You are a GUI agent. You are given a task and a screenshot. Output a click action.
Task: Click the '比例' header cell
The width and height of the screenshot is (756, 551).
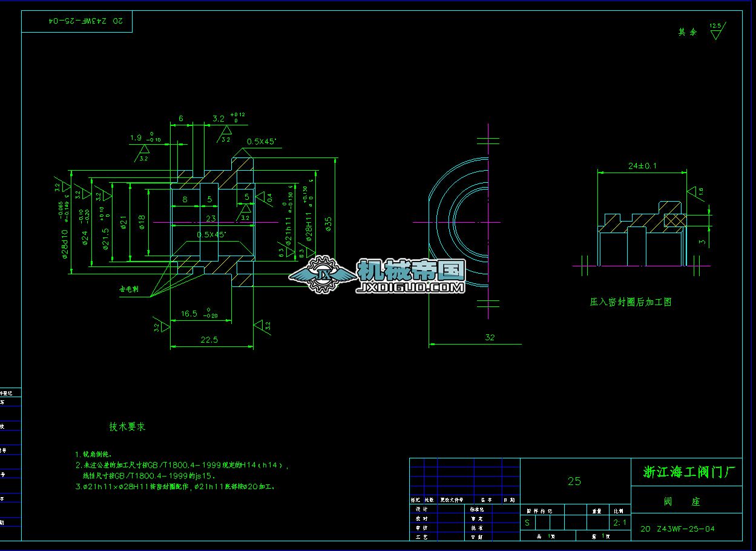tap(619, 512)
